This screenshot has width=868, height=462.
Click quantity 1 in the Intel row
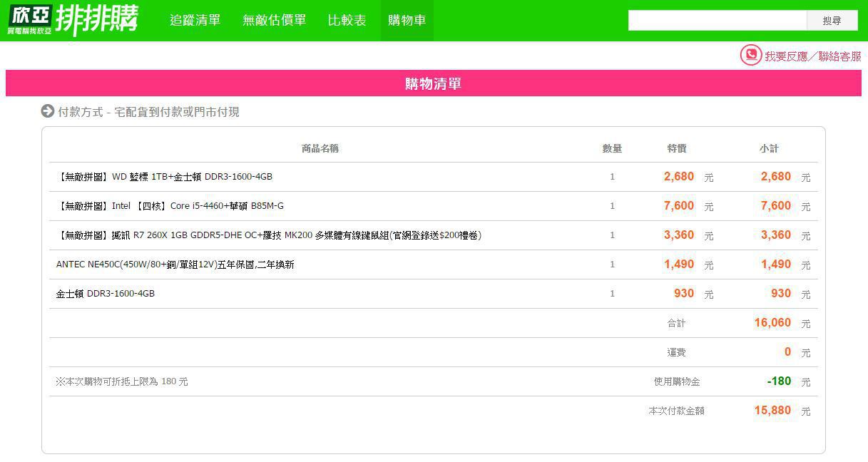612,206
